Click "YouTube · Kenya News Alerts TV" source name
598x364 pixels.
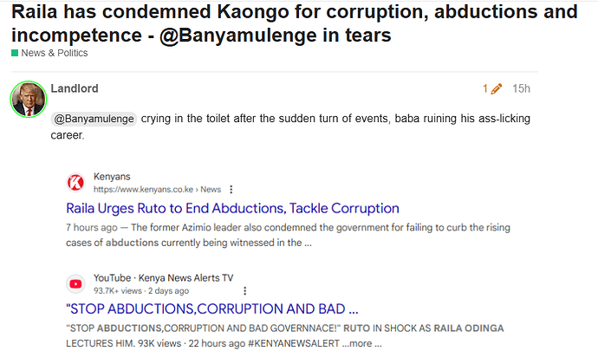[163, 277]
